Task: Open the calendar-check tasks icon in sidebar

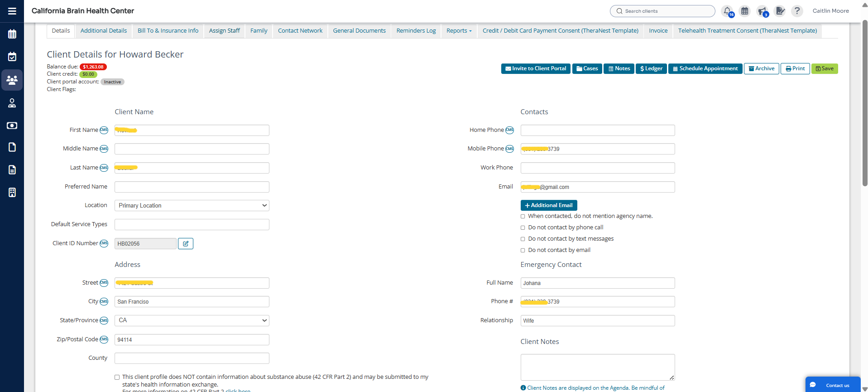Action: point(12,57)
